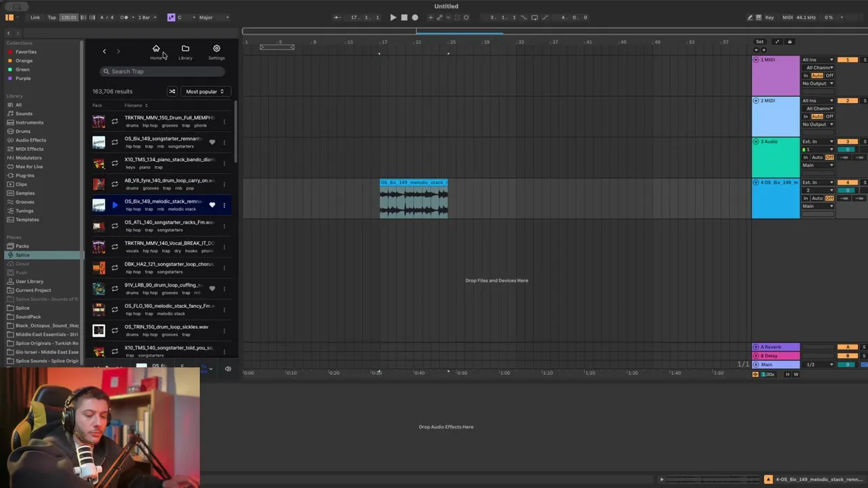Select the OS_6ix_149_melodic_stack clip in arrangement
The height and width of the screenshot is (488, 868).
click(414, 199)
